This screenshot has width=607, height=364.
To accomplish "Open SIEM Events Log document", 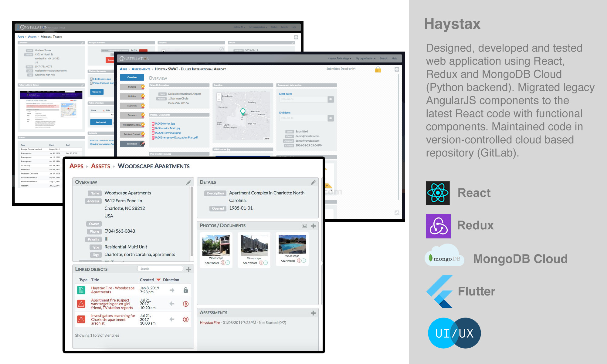I will coord(102,79).
